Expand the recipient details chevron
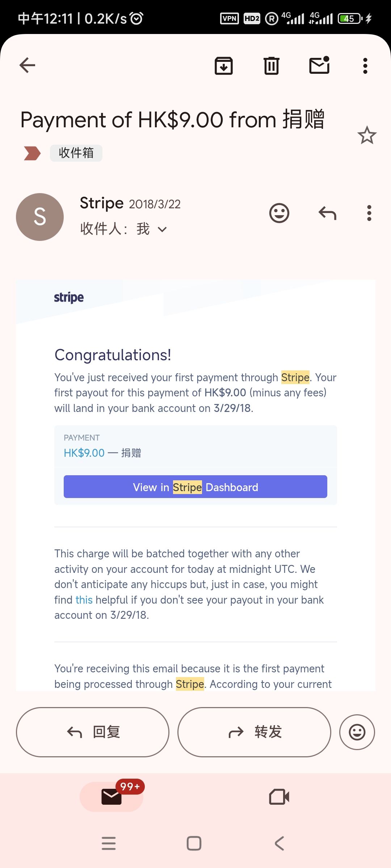Screen dimensions: 391x868 tap(163, 229)
